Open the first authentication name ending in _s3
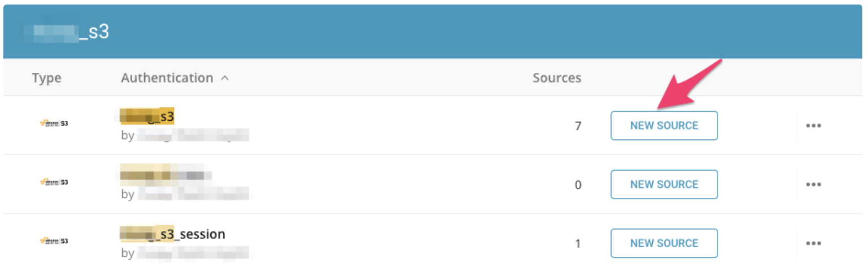Screen dimensions: 868x280 tap(148, 116)
